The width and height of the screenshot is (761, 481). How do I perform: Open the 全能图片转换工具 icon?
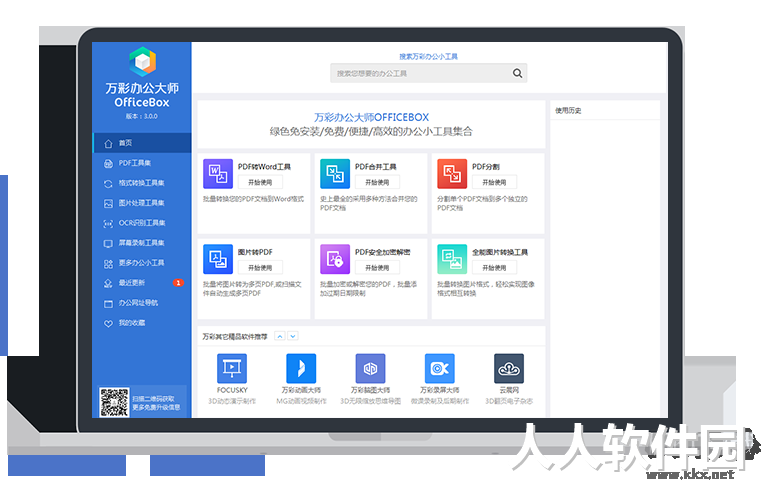pos(452,259)
